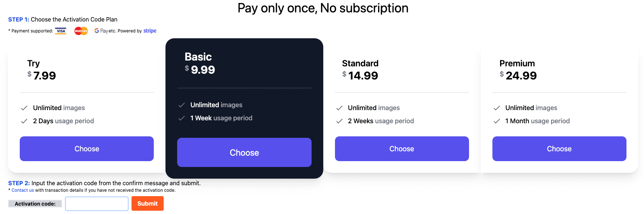Click the checkmark beside 1 Month usage period
644x214 pixels.
pos(497,121)
